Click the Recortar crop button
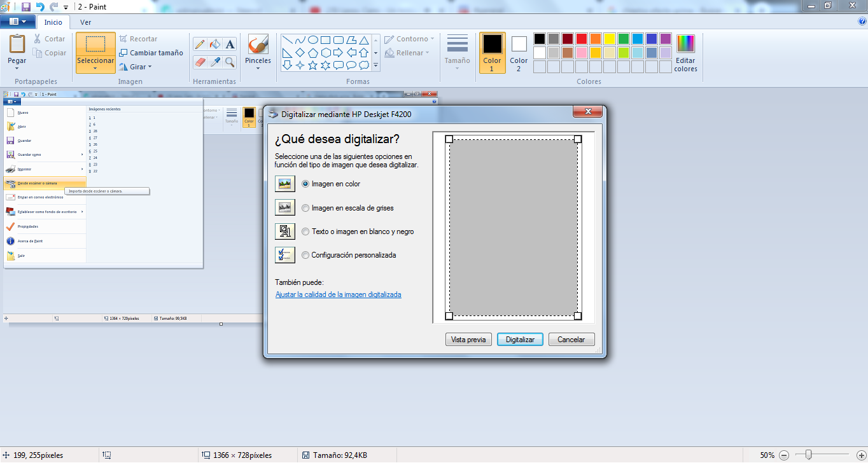 coord(138,39)
